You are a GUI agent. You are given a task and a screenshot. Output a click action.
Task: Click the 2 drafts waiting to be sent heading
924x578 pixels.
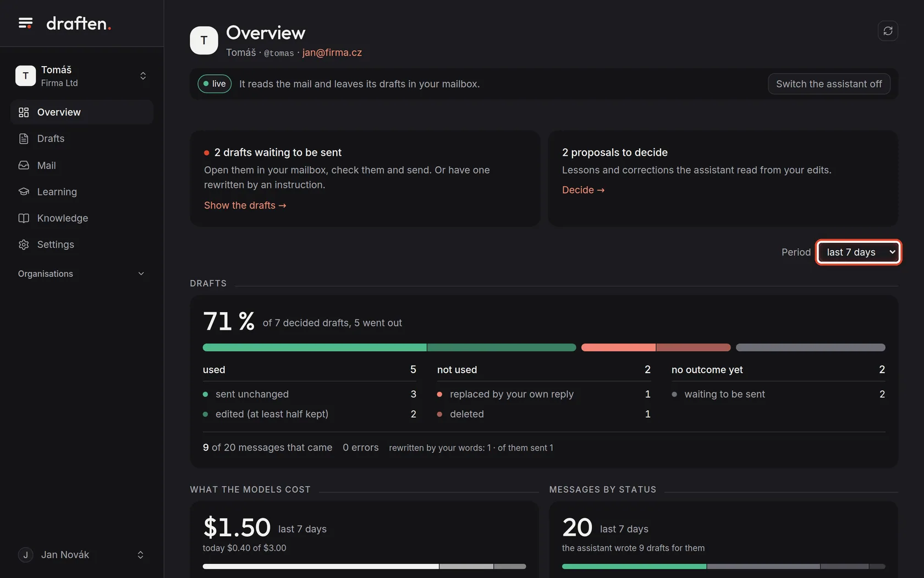click(278, 152)
